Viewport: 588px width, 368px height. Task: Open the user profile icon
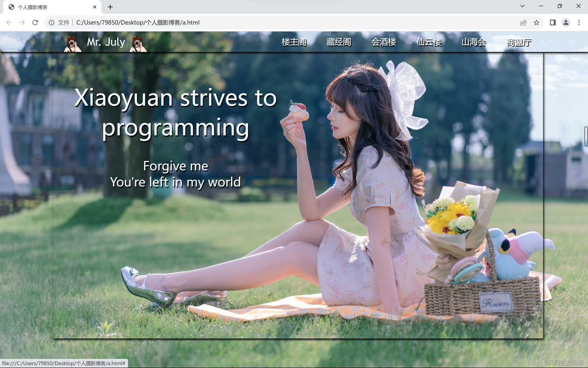(x=566, y=23)
